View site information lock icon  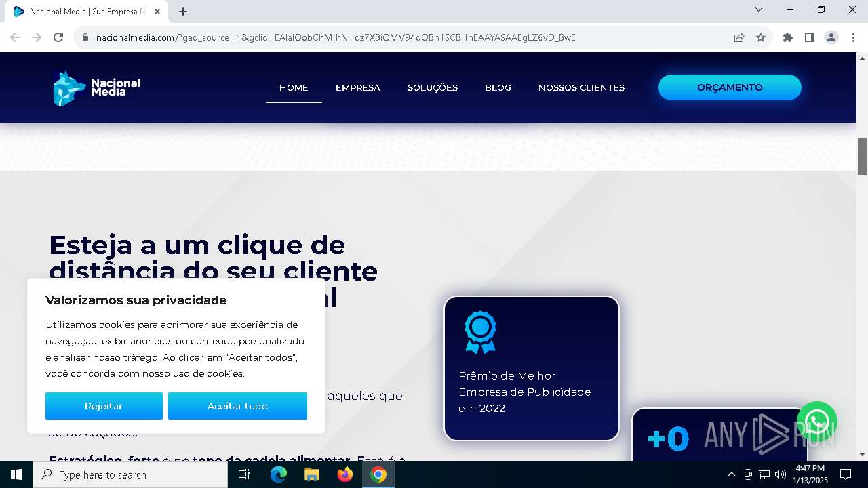coord(85,37)
